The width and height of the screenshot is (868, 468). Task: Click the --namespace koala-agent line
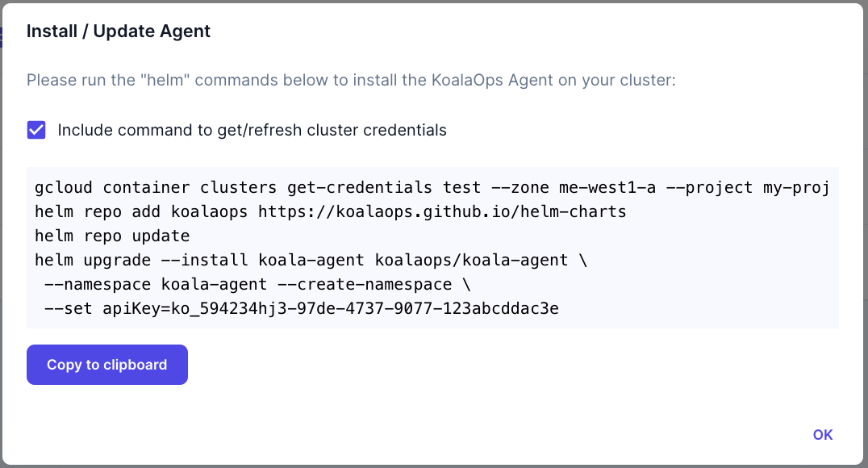[x=257, y=284]
